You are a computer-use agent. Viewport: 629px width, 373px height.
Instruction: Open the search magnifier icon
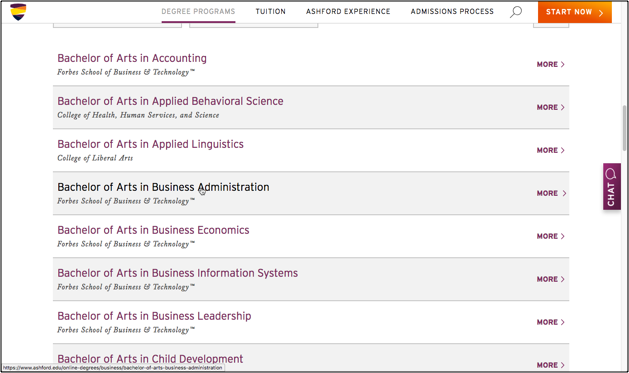[515, 12]
